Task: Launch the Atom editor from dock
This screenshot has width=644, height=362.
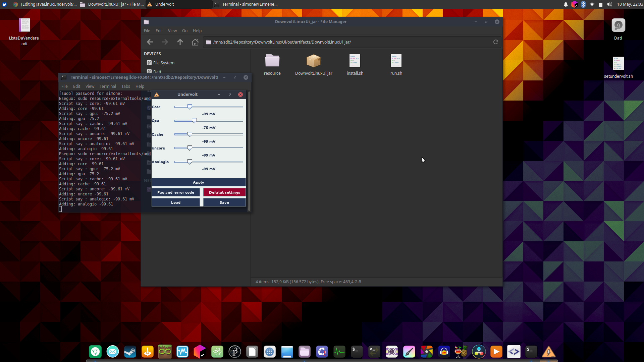Action: coord(217,352)
